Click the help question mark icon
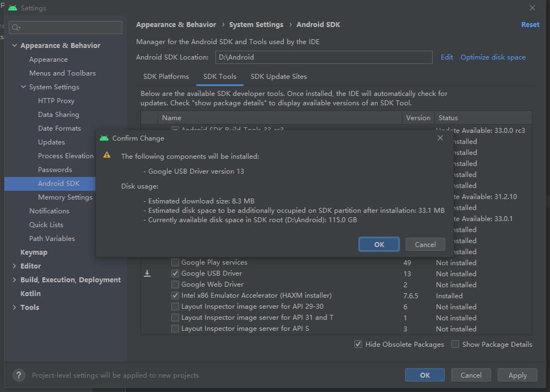This screenshot has width=550, height=392. pos(19,375)
